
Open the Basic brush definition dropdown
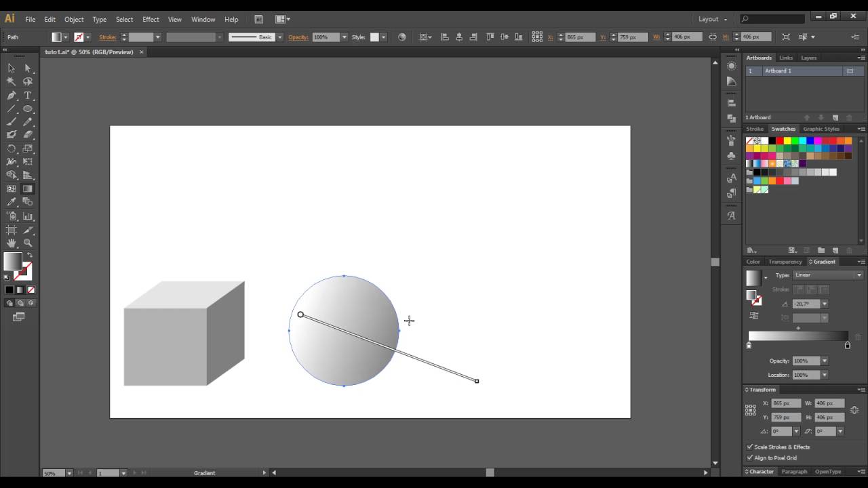(279, 37)
